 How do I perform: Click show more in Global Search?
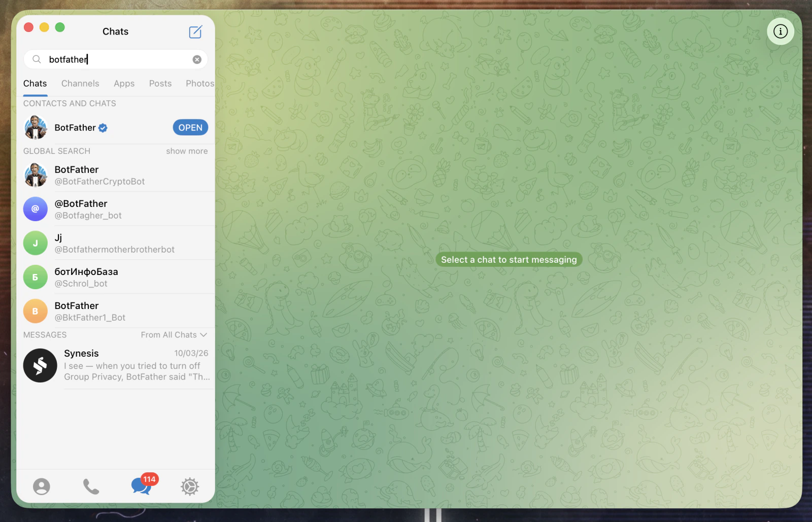(187, 151)
